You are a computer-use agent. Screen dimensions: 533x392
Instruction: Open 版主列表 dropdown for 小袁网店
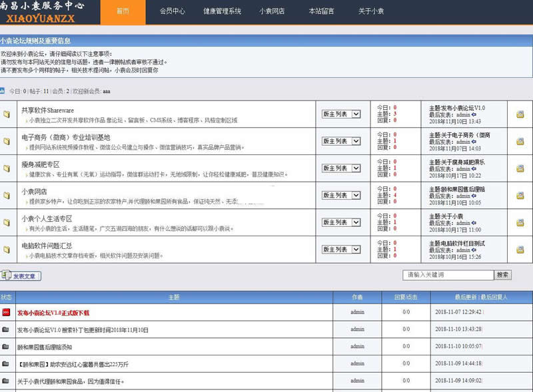tap(341, 195)
